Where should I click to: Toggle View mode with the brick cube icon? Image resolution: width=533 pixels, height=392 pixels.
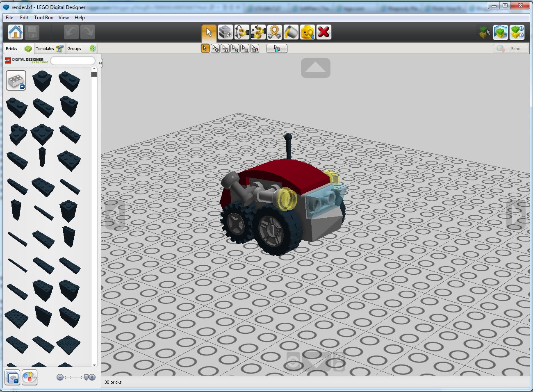(x=501, y=32)
